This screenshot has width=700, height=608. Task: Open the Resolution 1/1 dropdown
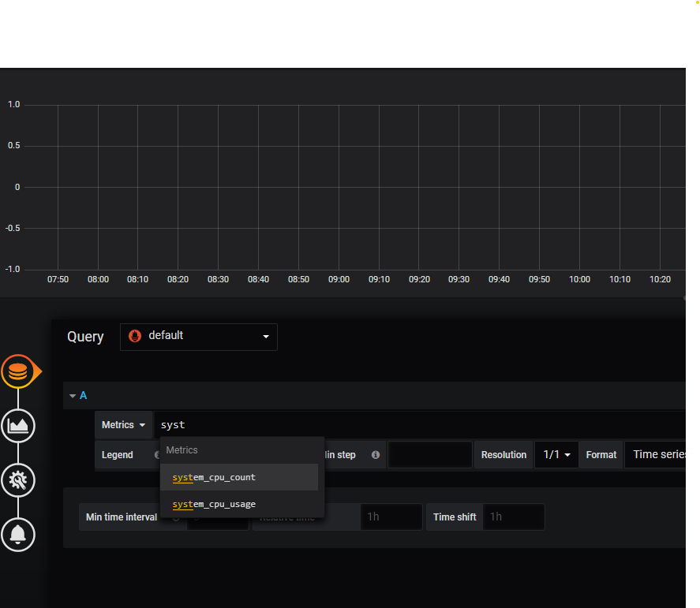pyautogui.click(x=556, y=455)
